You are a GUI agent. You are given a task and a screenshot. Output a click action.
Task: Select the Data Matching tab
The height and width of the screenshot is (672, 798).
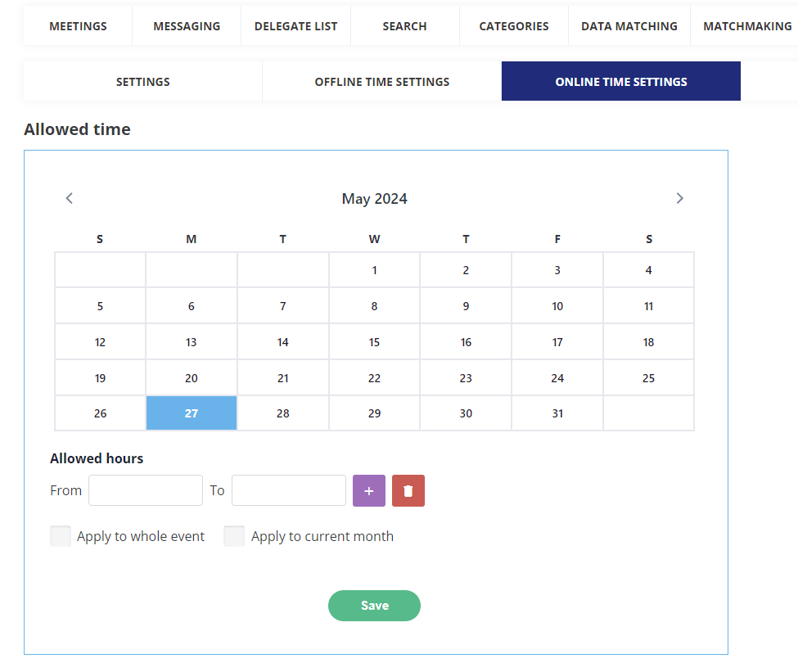[x=629, y=26]
